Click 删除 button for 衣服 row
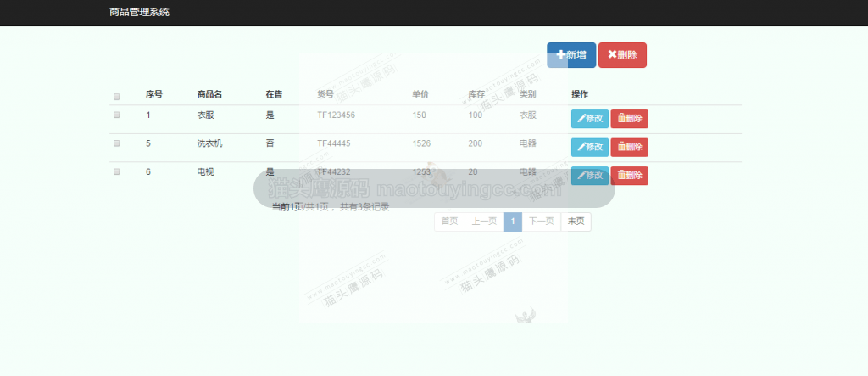 click(630, 119)
